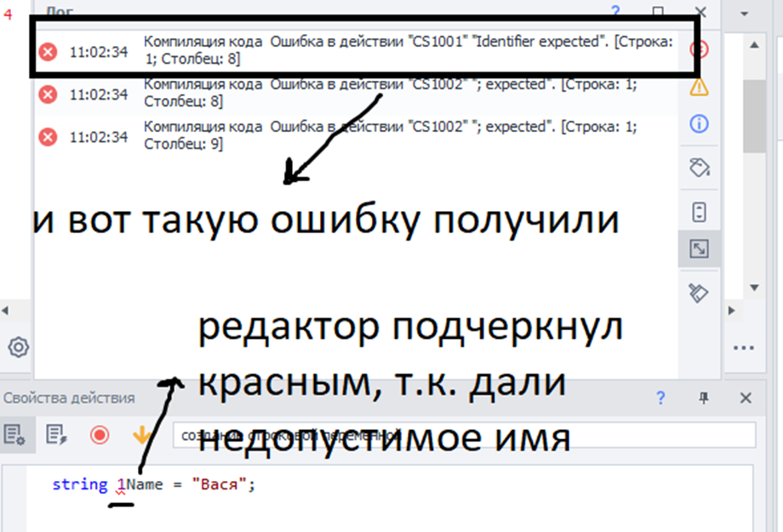Select CS1002 error row with Столбец: 9
783x532 pixels.
point(356,135)
